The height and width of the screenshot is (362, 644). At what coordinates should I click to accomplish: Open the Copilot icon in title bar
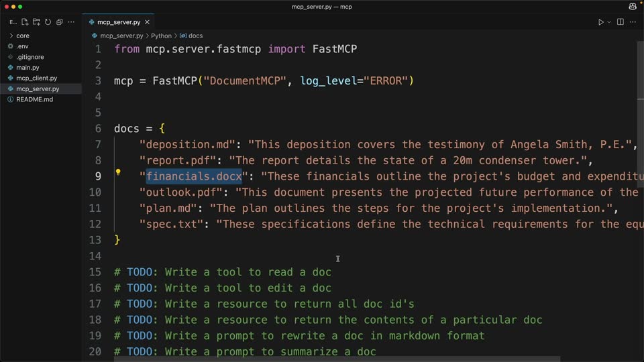click(633, 6)
